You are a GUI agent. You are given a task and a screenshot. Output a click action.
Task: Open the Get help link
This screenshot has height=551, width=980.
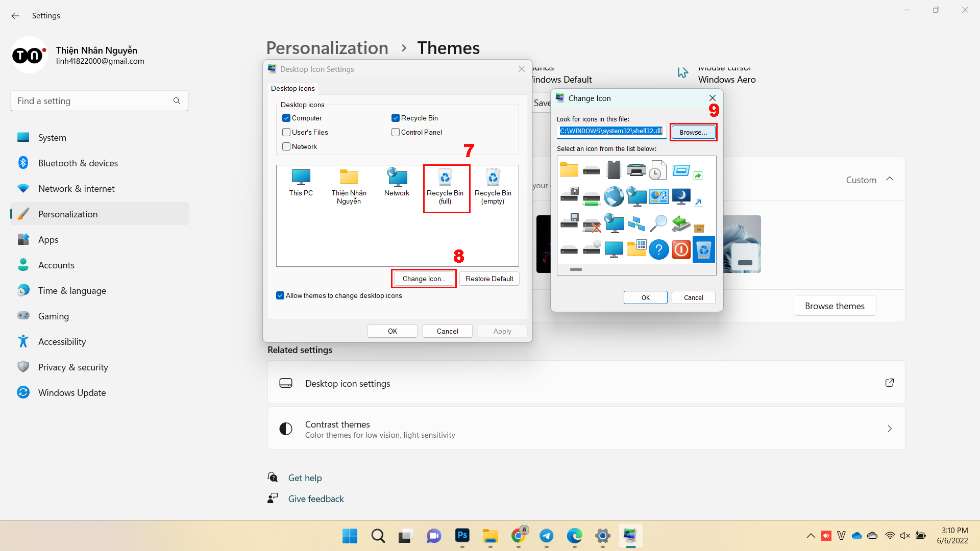(x=305, y=478)
